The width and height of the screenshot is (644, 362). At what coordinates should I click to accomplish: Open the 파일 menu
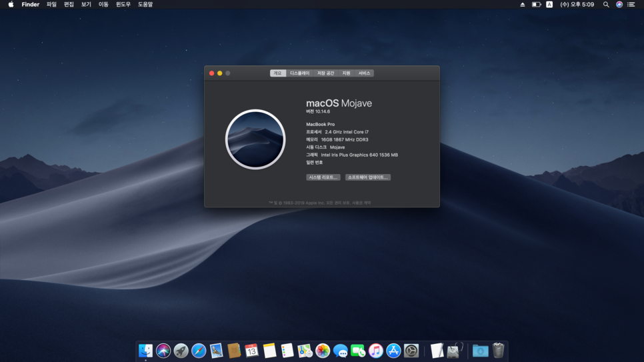[x=51, y=5]
